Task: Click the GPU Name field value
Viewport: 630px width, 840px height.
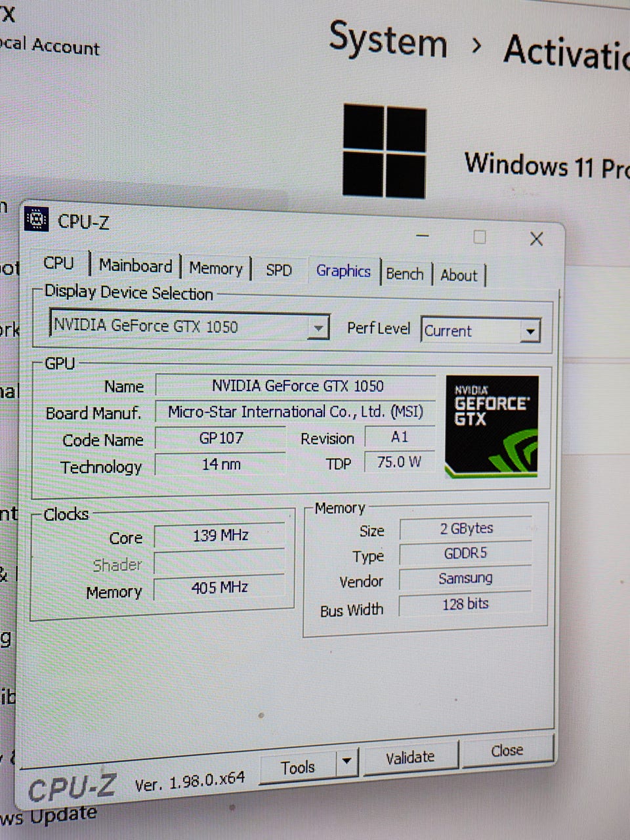Action: 295,386
